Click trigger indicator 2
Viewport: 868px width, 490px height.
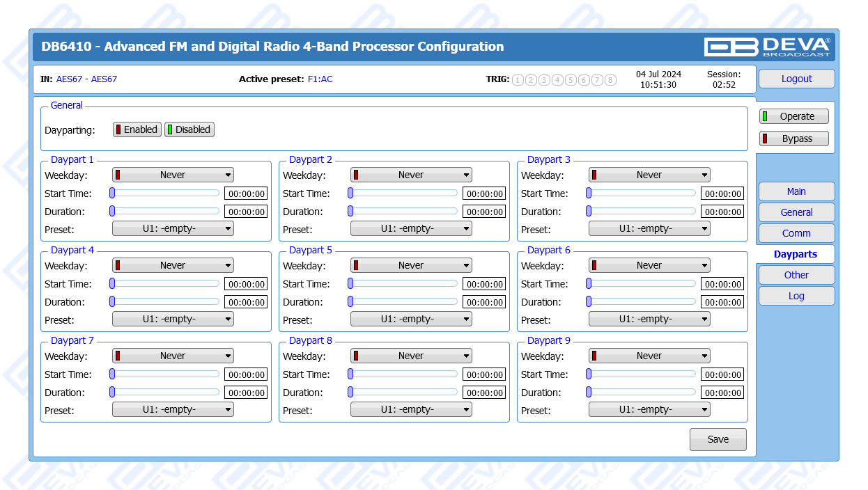531,80
